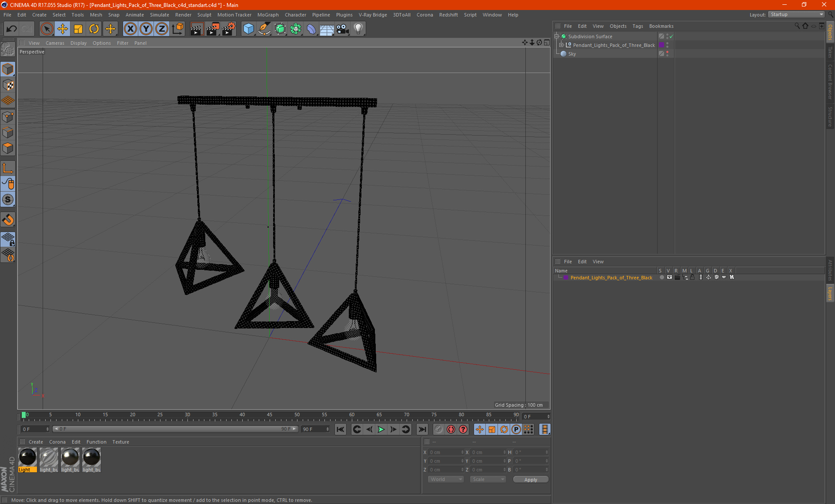The image size is (835, 504).
Task: Play the animation forward
Action: 381,429
